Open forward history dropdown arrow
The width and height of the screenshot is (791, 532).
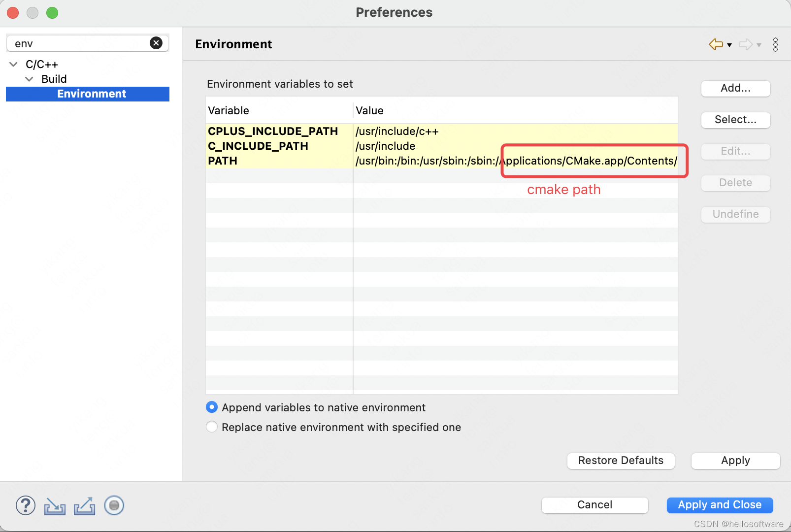coord(759,45)
